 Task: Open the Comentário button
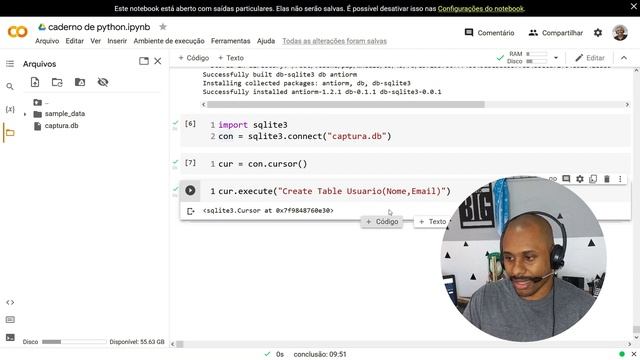489,33
